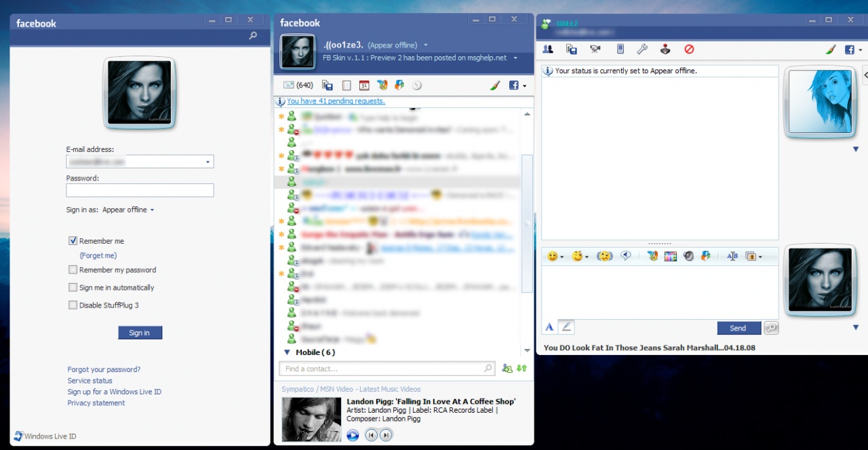Screen dimensions: 868x450
Task: Open the e-mail address dropdown
Action: [207, 162]
